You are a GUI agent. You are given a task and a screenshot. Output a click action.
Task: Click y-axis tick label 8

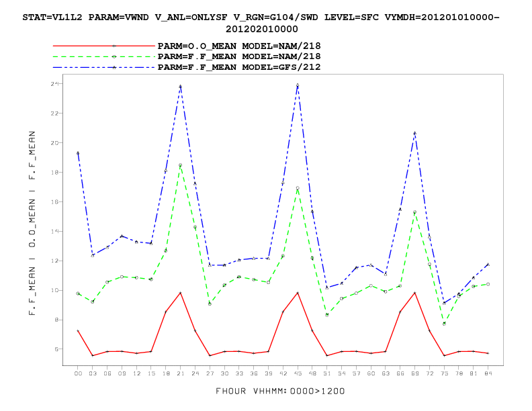(x=56, y=320)
